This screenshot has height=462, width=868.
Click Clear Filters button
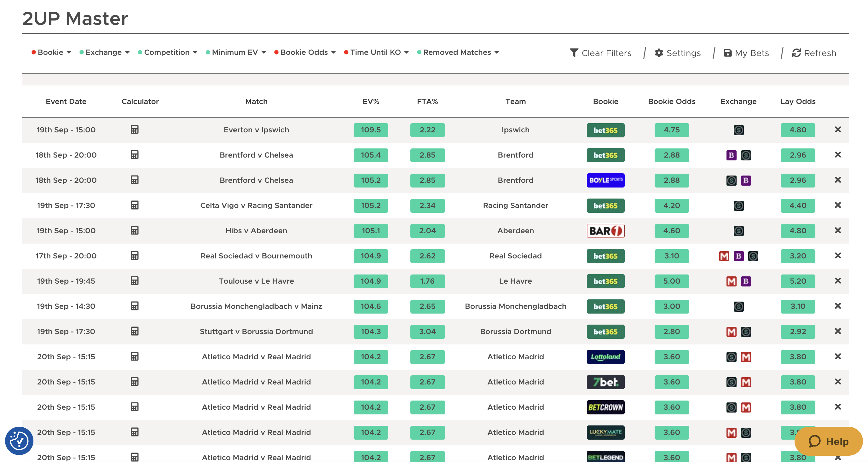click(x=600, y=53)
